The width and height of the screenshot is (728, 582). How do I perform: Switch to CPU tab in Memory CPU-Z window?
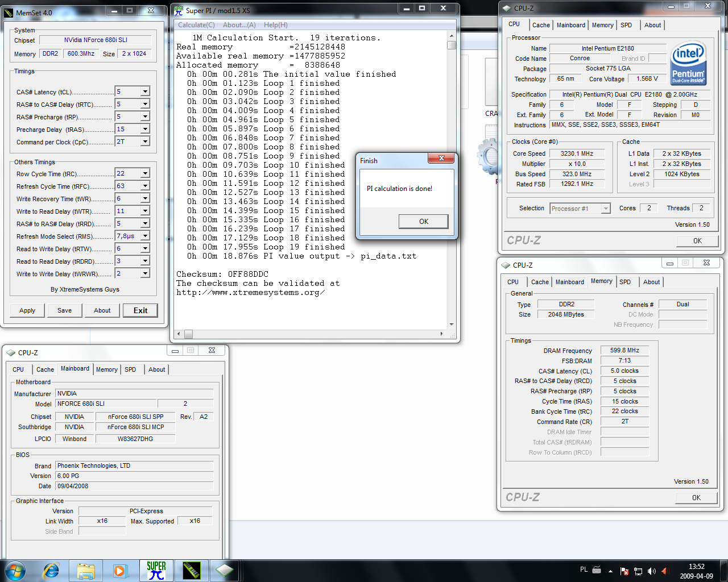point(513,282)
